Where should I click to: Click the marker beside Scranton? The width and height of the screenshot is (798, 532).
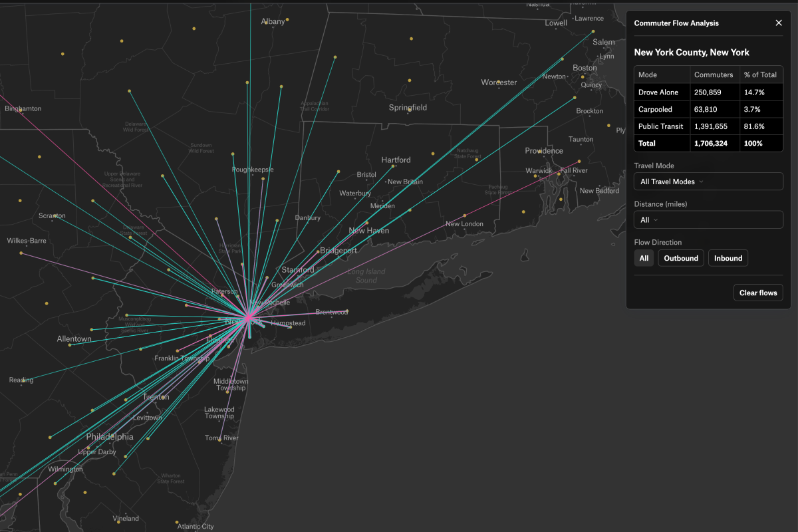55,215
